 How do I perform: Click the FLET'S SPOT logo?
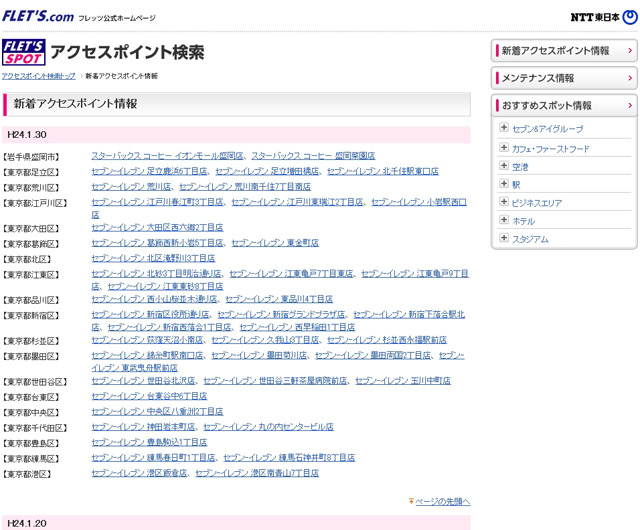pyautogui.click(x=24, y=52)
